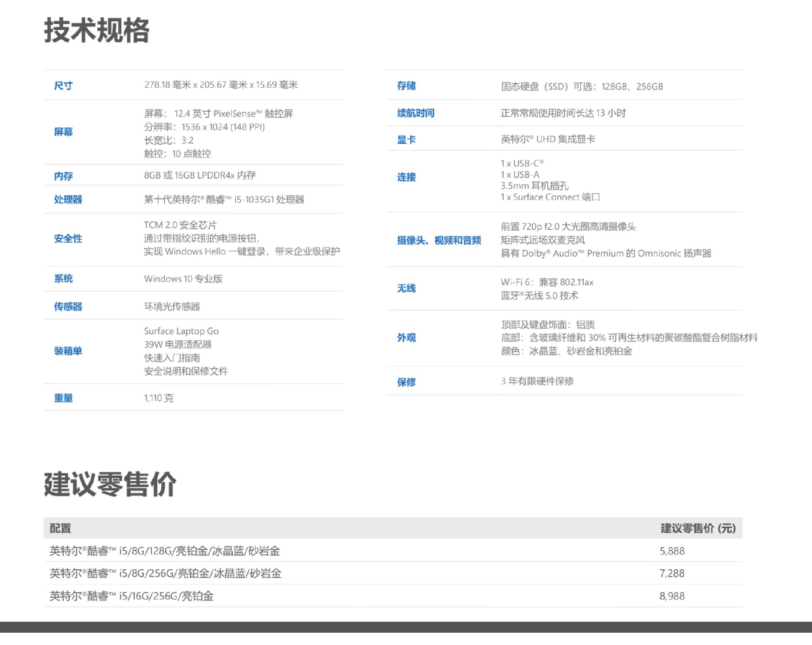
Task: Select the 摄像头、视频和音频 label
Action: coord(439,240)
